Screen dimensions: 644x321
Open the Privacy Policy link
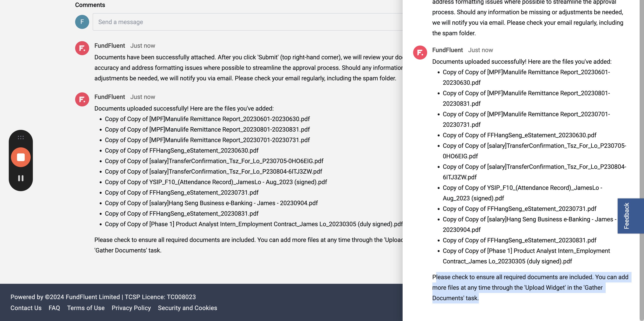coord(131,308)
